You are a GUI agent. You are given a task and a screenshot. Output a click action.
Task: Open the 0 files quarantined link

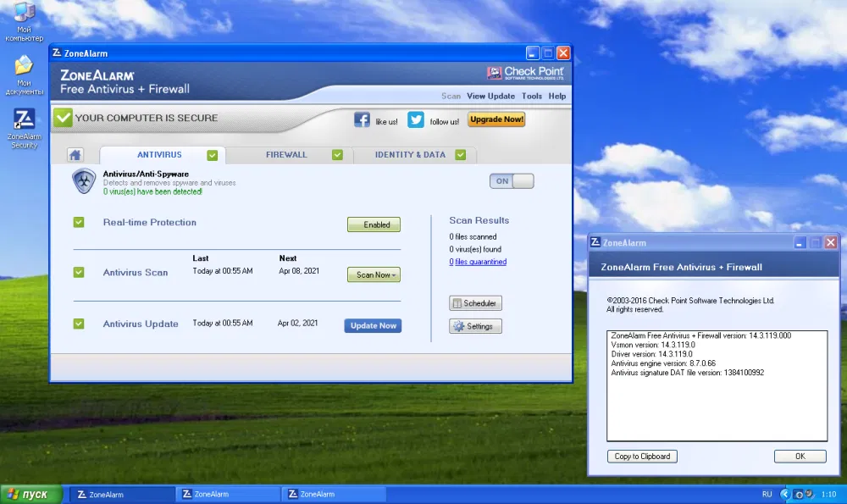click(478, 262)
